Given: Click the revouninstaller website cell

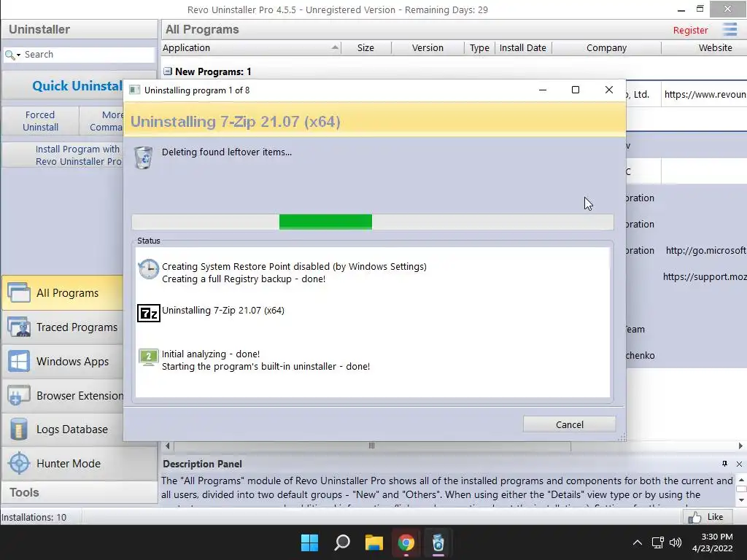Looking at the screenshot, I should pos(704,94).
